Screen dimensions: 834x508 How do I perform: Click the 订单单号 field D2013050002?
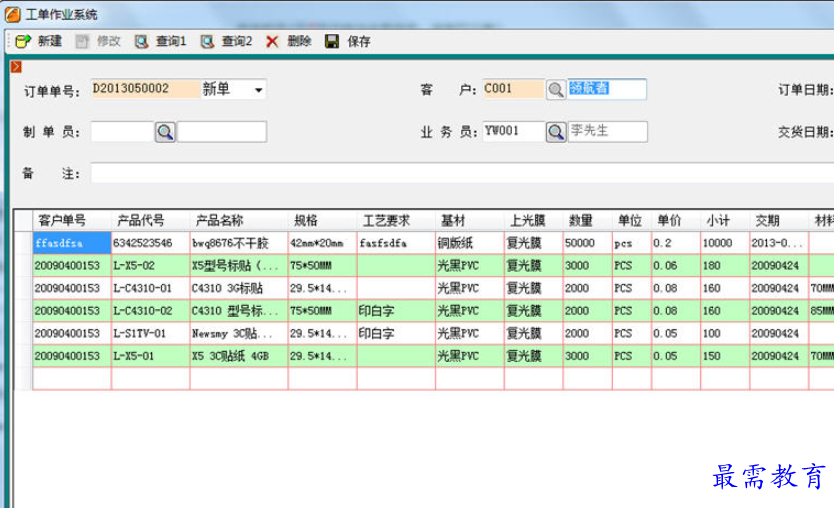pos(146,89)
